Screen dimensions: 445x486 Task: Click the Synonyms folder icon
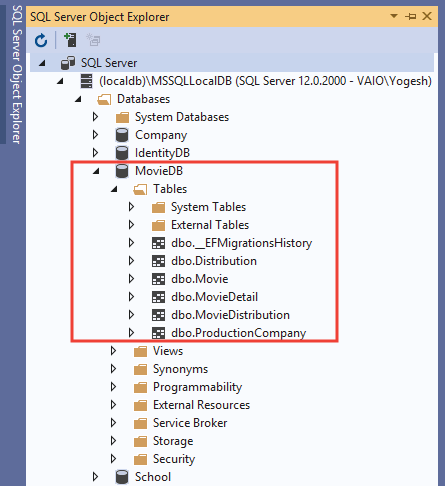[140, 369]
